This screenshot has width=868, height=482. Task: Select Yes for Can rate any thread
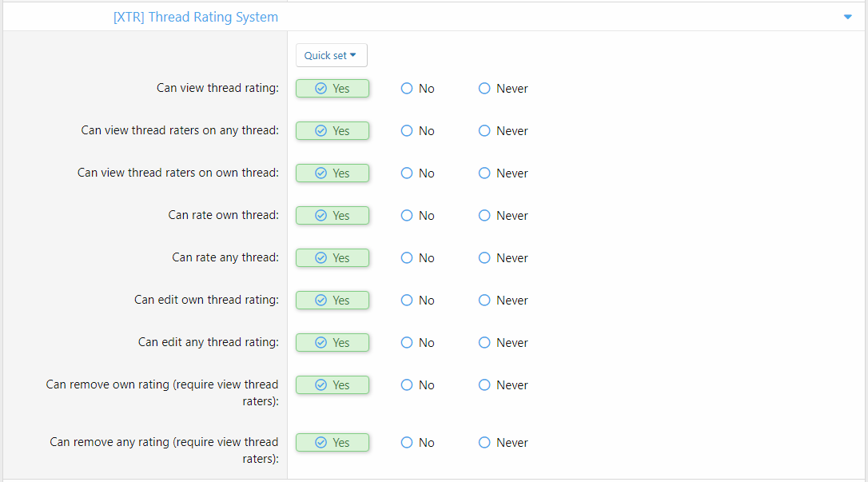coord(332,258)
